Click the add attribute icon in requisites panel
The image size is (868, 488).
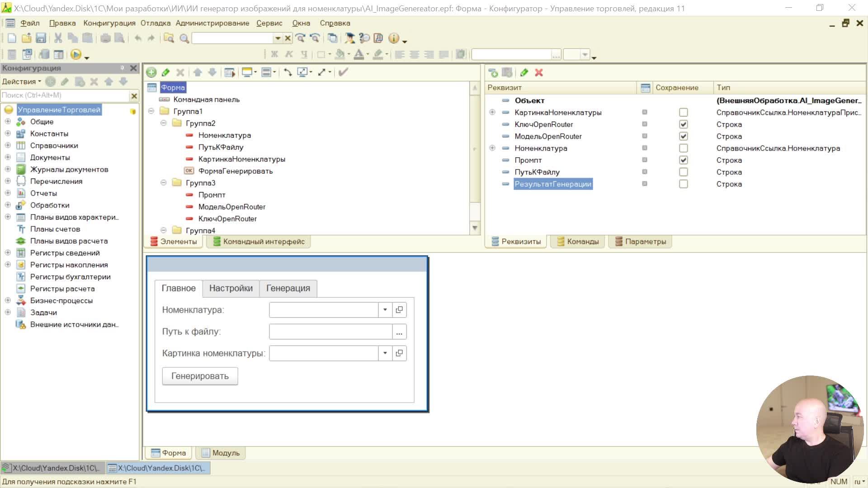point(493,73)
